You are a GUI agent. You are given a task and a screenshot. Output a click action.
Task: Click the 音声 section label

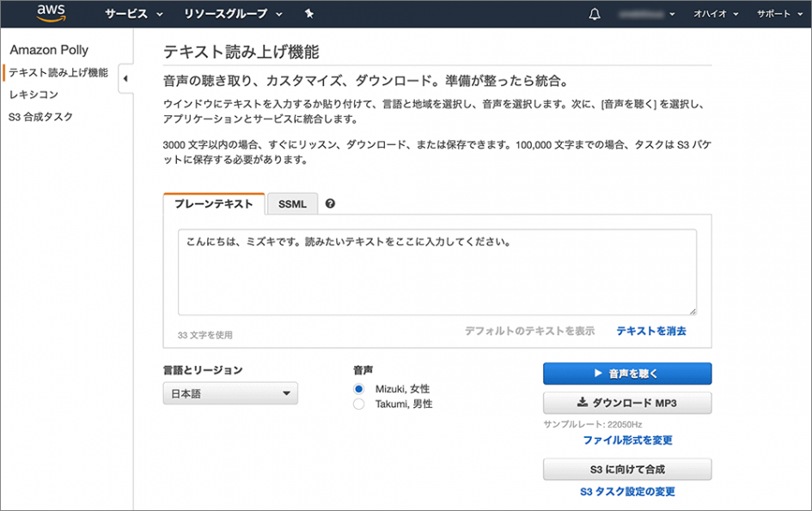363,369
